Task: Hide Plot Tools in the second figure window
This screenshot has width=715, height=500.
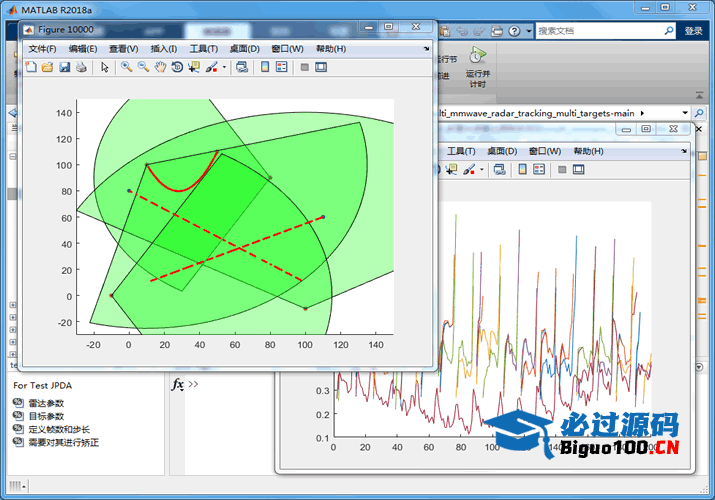Action: 562,170
